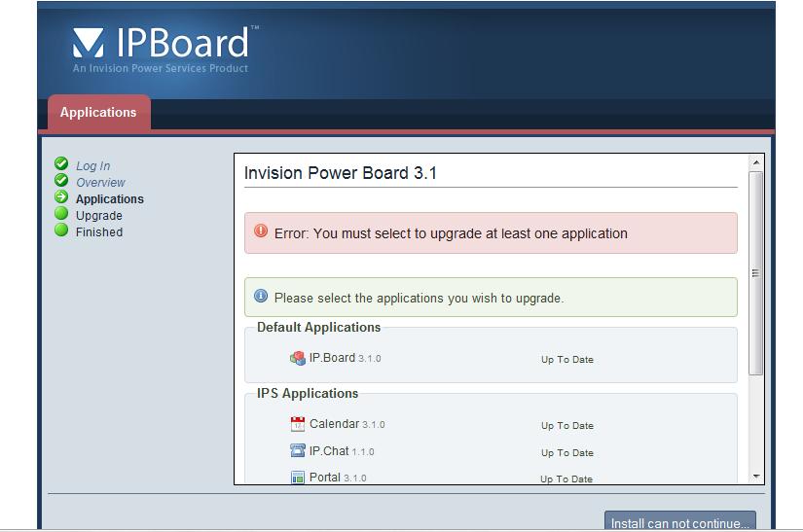Select the Applications tab
The width and height of the screenshot is (803, 532).
click(99, 113)
